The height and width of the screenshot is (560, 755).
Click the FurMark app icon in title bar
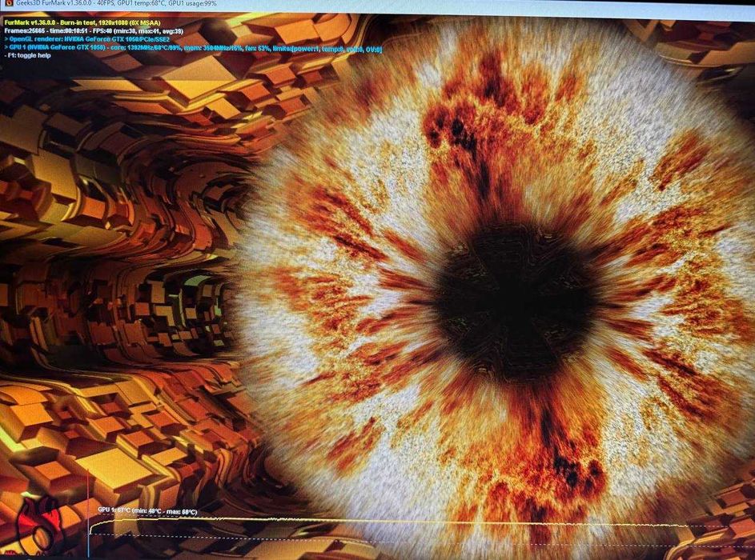pos(9,3)
